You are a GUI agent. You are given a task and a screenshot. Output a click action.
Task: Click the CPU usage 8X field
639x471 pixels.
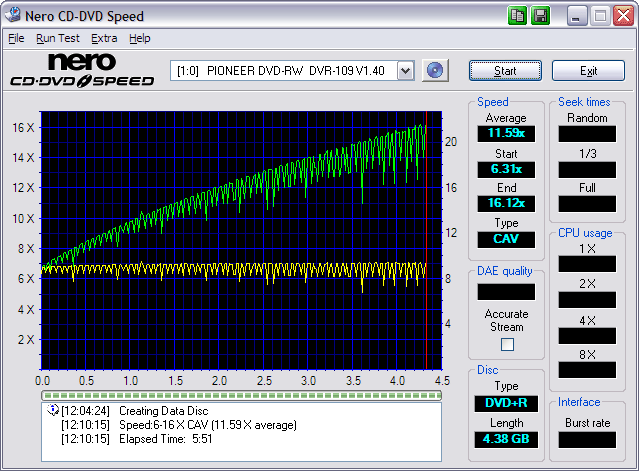click(587, 370)
